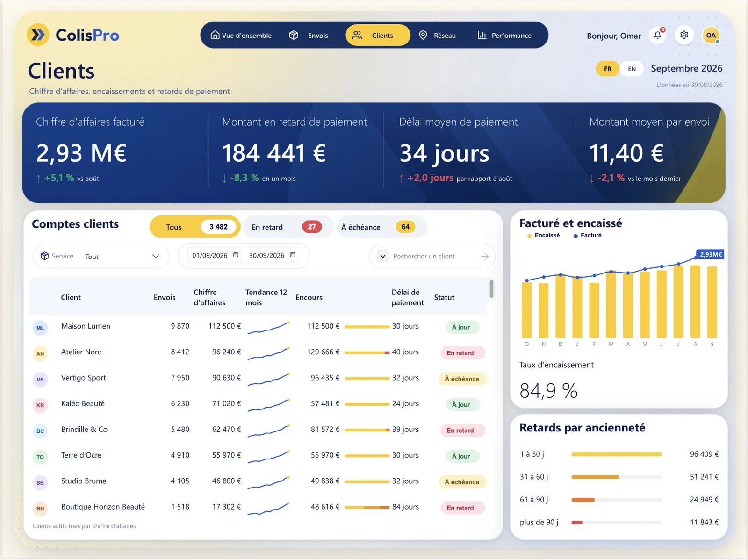Click the calendar icon beside 01/09/2026
This screenshot has width=748, height=560.
point(236,255)
